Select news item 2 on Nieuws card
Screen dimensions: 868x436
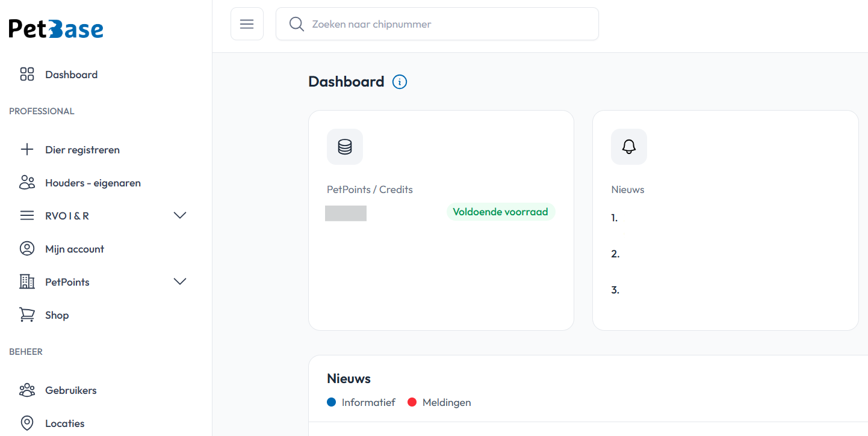point(615,254)
